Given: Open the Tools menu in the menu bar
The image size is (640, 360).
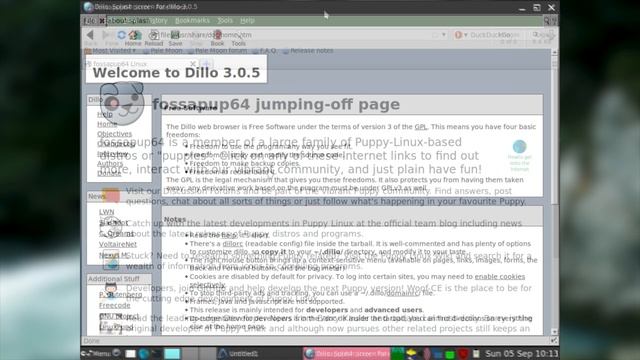Looking at the screenshot, I should point(225,20).
